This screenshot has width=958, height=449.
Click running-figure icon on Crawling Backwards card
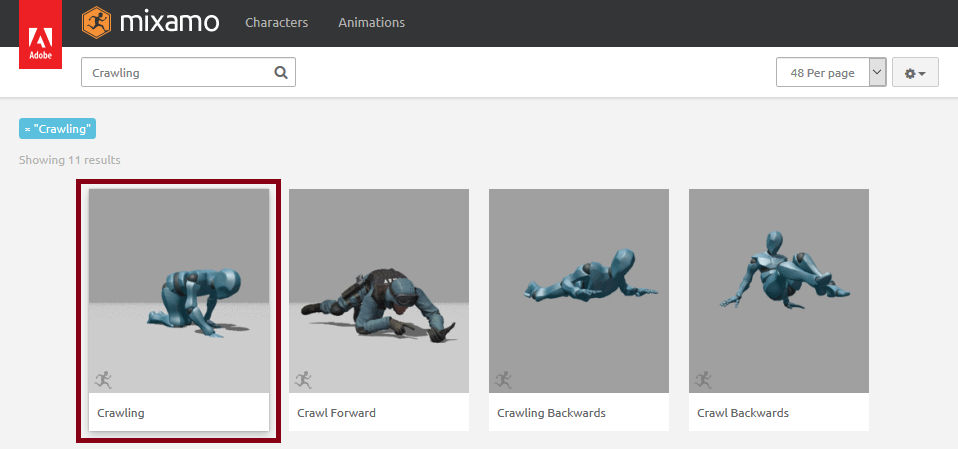[503, 379]
